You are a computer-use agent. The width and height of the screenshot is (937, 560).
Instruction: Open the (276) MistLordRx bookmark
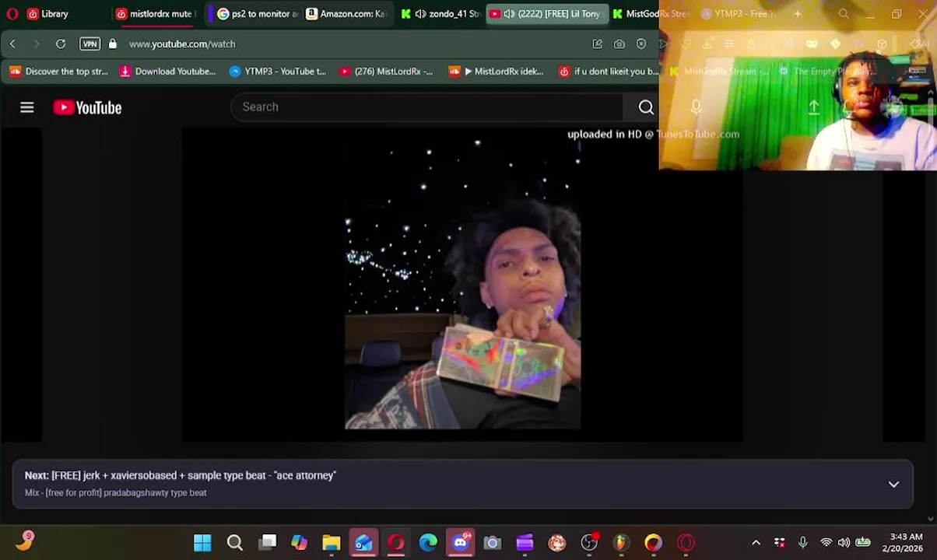pyautogui.click(x=386, y=72)
